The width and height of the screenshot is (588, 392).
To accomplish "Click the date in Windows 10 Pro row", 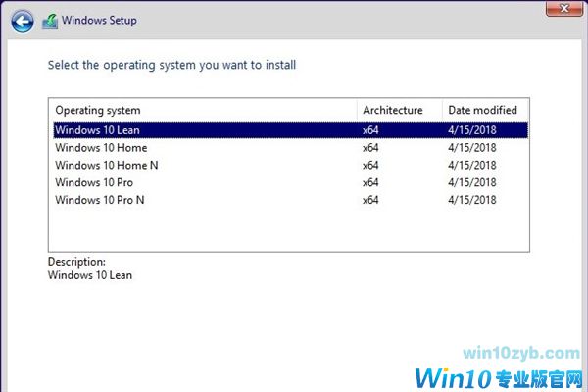I will click(472, 182).
